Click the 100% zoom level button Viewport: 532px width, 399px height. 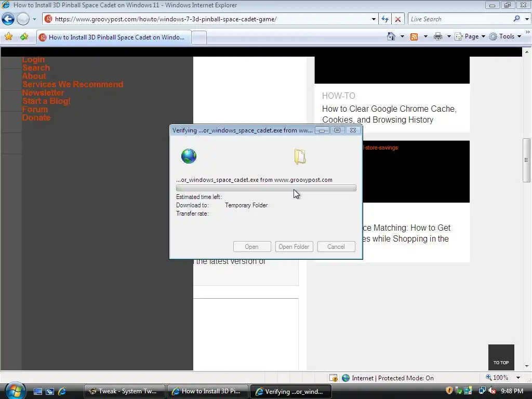coord(497,378)
